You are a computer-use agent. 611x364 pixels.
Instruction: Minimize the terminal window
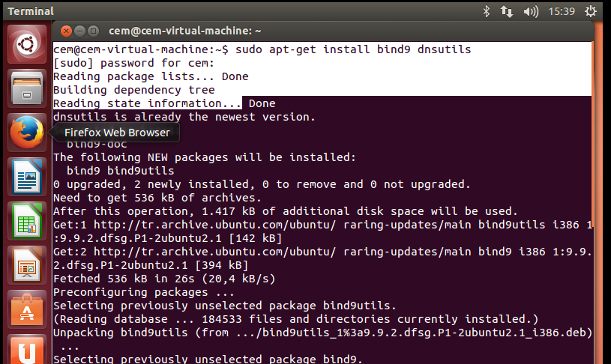pos(79,31)
